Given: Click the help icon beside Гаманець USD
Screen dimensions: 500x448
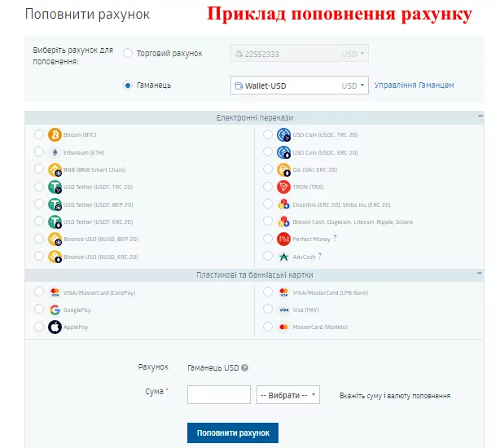Looking at the screenshot, I should 244,367.
